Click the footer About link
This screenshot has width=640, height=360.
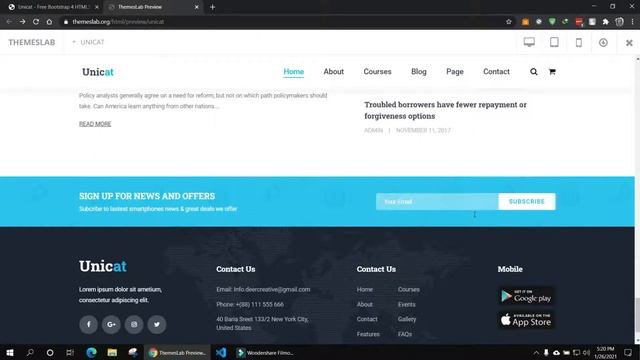click(364, 304)
